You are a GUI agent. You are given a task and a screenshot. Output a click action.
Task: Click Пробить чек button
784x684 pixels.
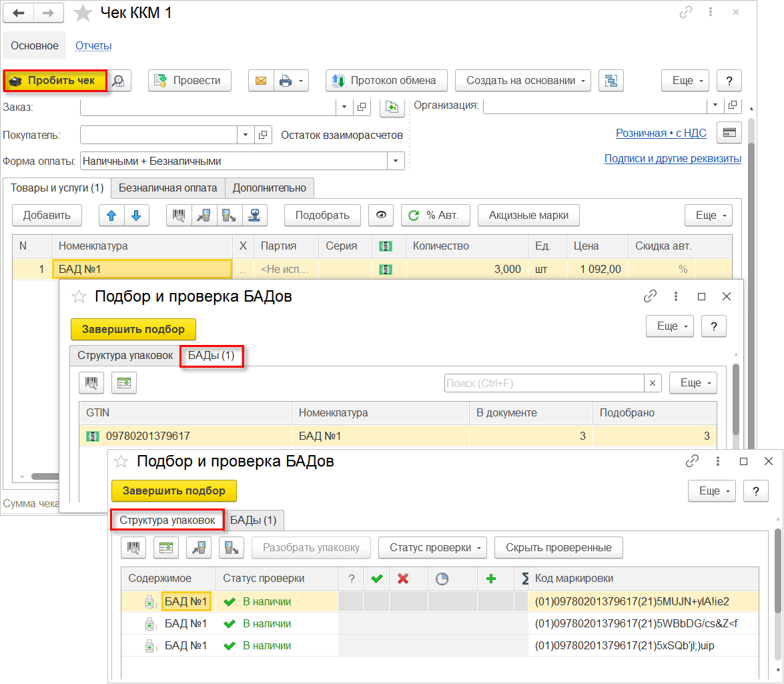coord(55,81)
